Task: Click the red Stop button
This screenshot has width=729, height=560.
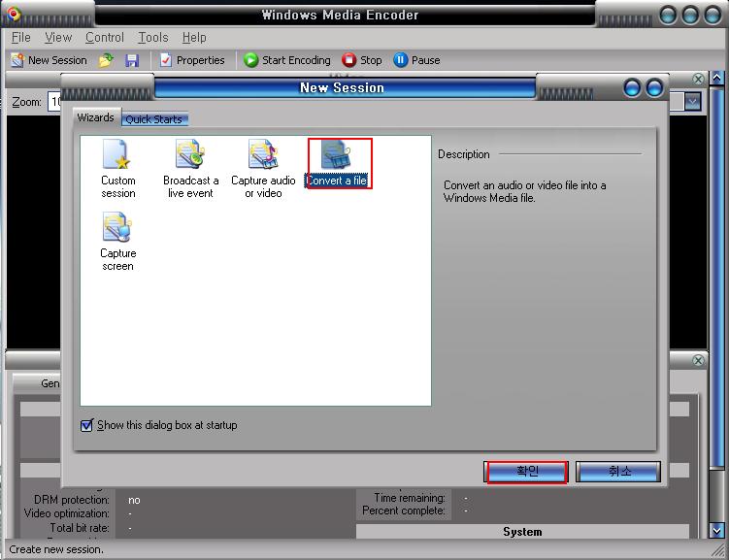Action: click(x=362, y=60)
